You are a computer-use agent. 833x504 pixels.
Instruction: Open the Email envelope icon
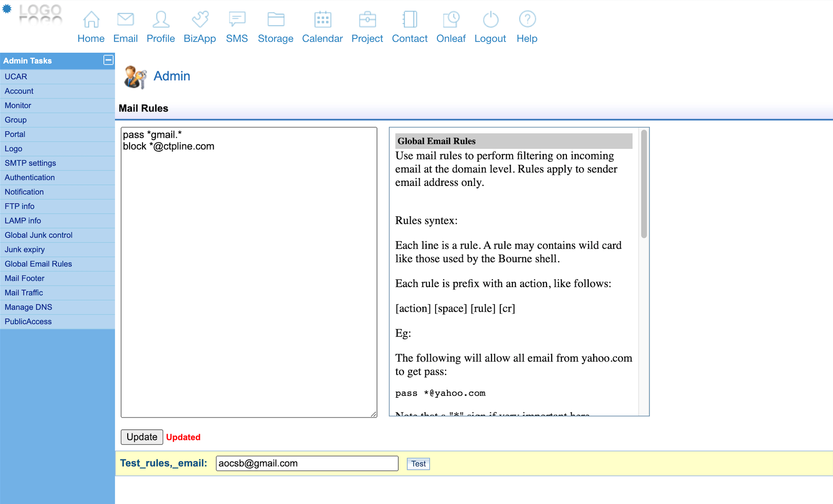125,19
